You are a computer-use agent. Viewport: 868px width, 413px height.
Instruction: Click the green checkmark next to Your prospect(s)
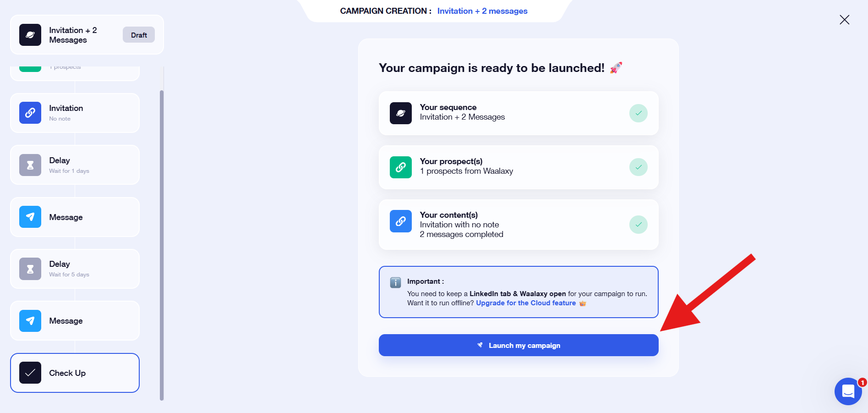[639, 167]
